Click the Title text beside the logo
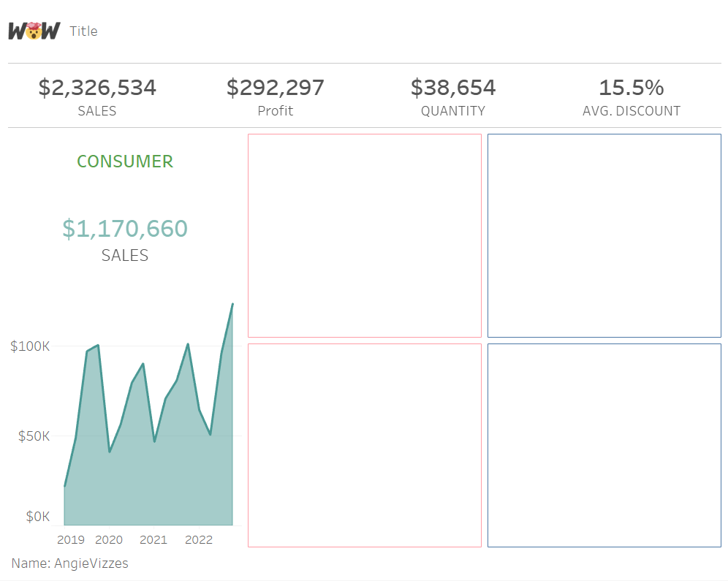Viewport: 728px width, 581px height. [x=83, y=31]
